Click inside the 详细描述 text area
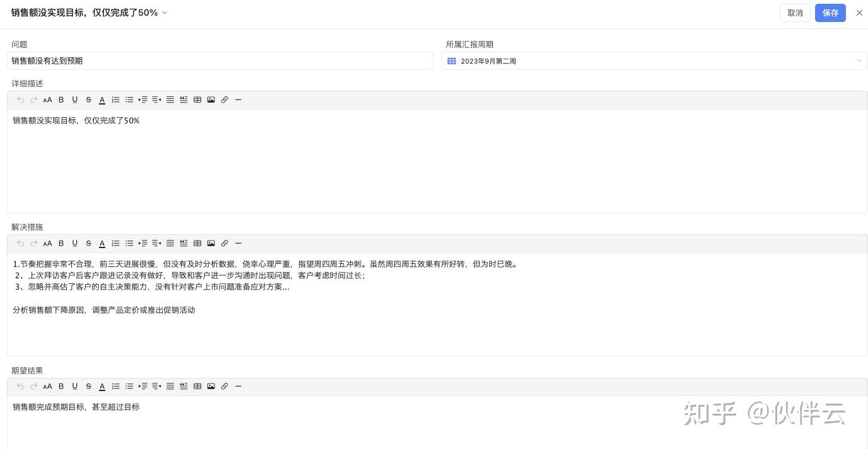 coord(437,161)
